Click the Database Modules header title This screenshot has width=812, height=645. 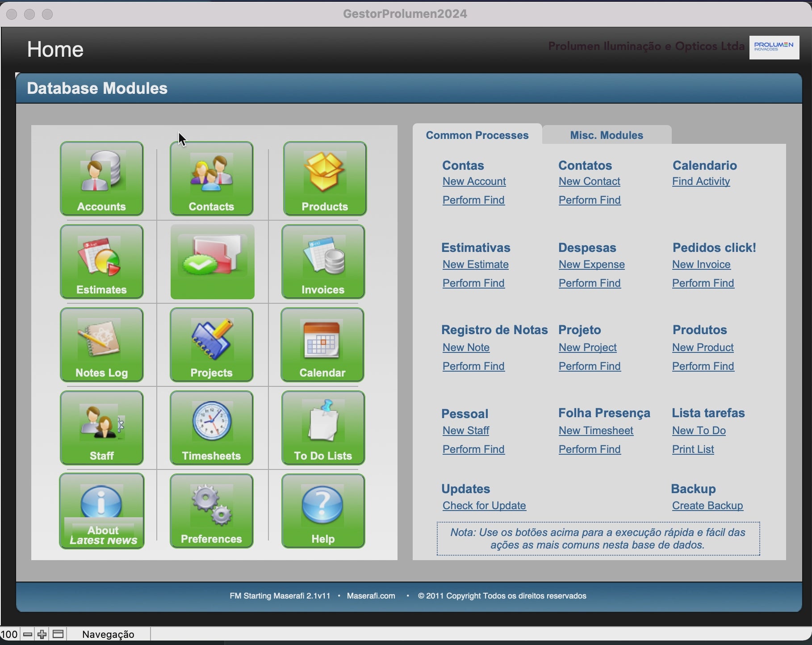97,88
